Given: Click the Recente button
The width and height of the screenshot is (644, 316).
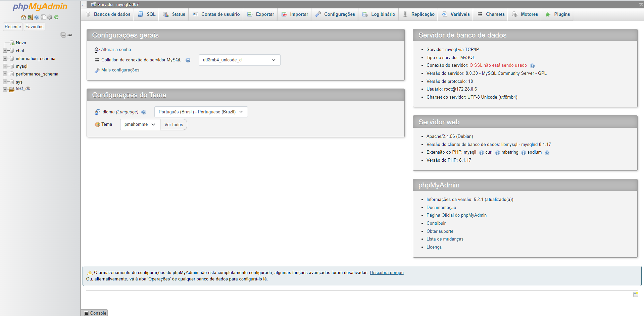Looking at the screenshot, I should [13, 27].
